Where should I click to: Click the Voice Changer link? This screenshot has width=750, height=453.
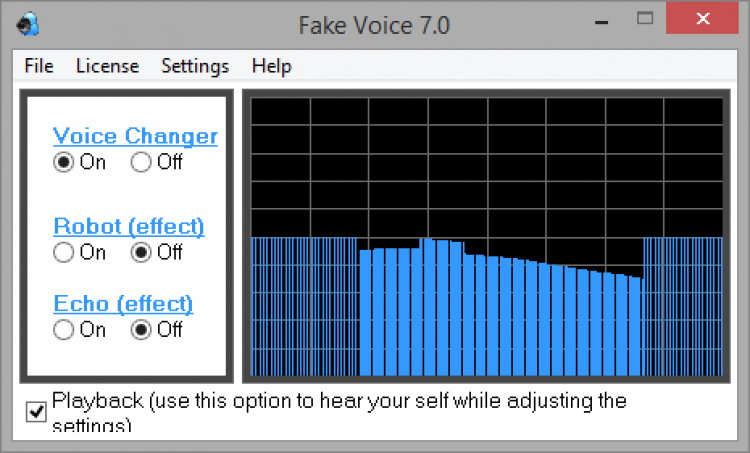[x=135, y=136]
